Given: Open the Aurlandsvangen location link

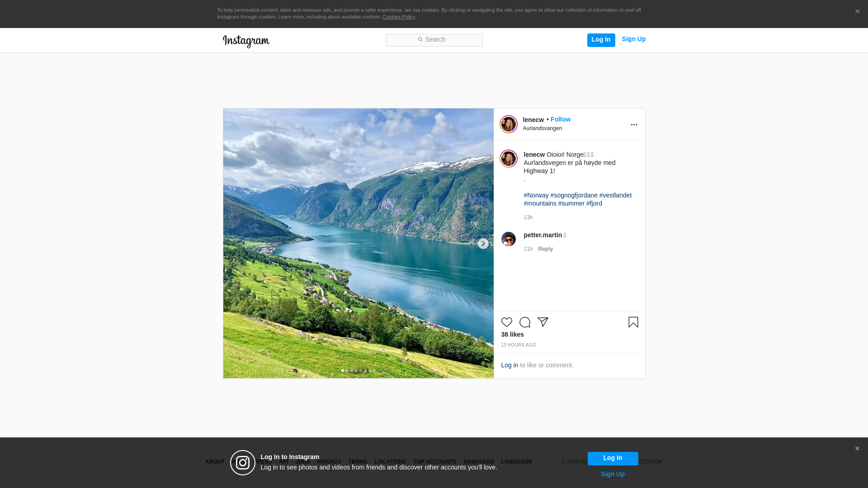Looking at the screenshot, I should [542, 128].
